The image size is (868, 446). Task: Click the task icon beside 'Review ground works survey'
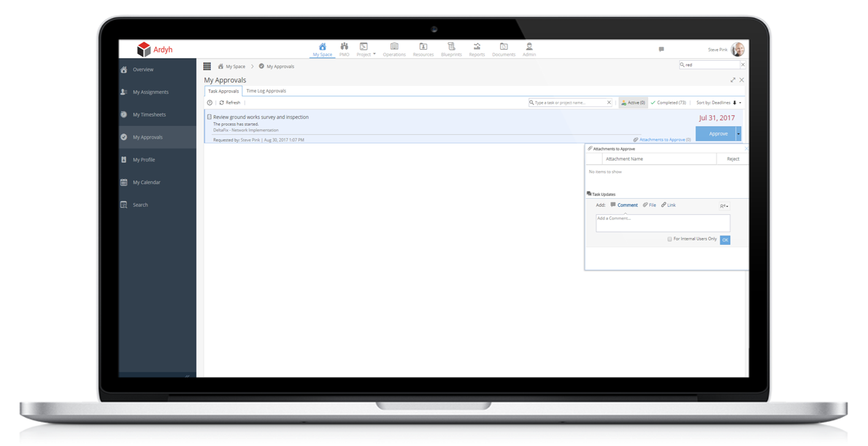209,117
